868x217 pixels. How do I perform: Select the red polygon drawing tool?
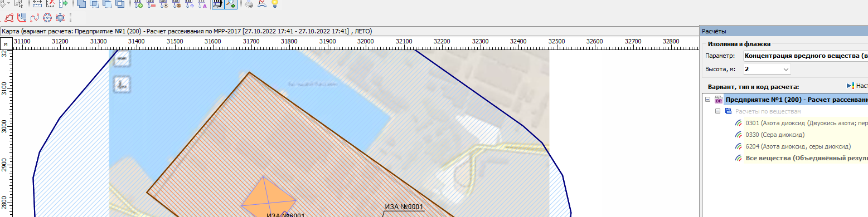point(9,18)
